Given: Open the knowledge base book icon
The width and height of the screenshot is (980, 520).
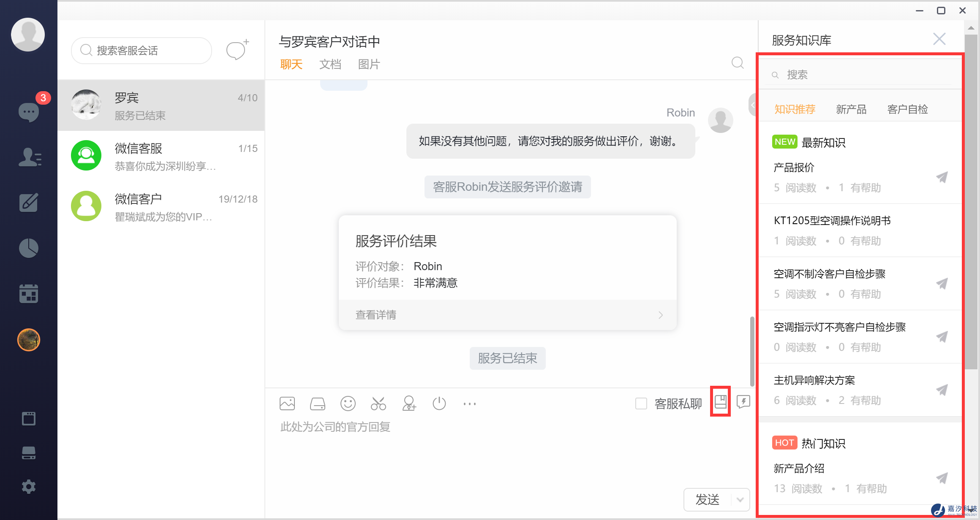Looking at the screenshot, I should 721,401.
